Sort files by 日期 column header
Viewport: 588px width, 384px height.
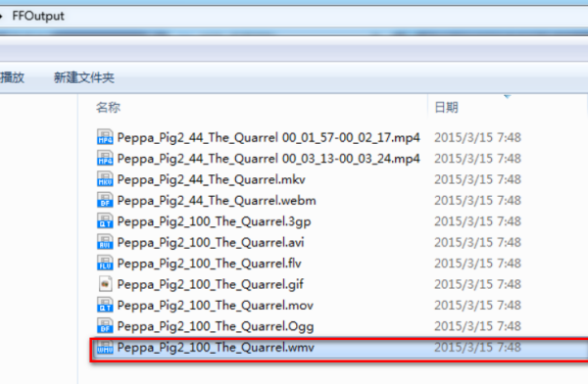446,108
